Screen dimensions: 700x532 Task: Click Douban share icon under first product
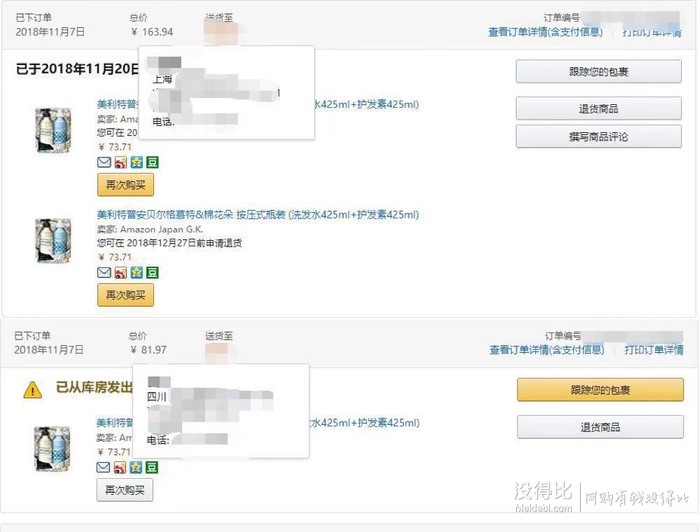(153, 162)
